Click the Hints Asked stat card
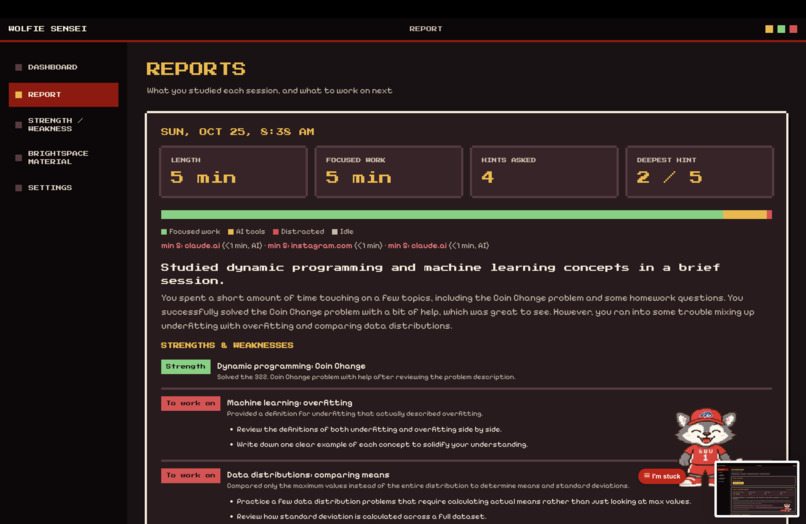This screenshot has width=806, height=524. pyautogui.click(x=544, y=172)
